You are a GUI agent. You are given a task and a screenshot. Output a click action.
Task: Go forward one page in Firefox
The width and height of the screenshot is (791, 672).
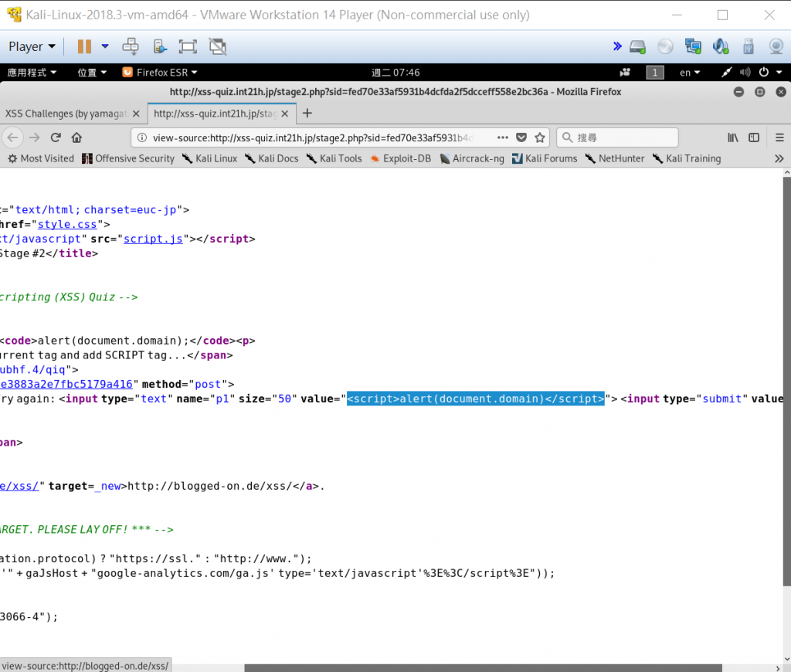coord(34,137)
